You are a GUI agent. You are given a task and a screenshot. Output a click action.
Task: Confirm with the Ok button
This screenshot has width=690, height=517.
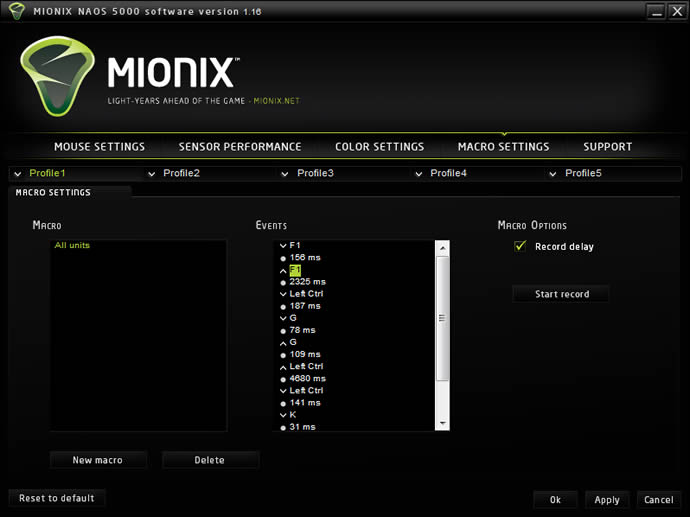(x=555, y=500)
